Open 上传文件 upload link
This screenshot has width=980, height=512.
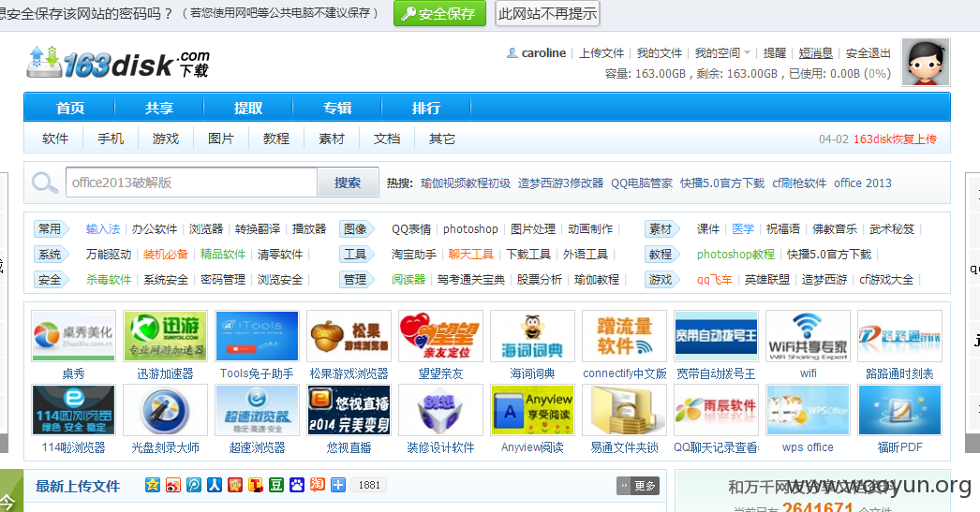coord(601,53)
